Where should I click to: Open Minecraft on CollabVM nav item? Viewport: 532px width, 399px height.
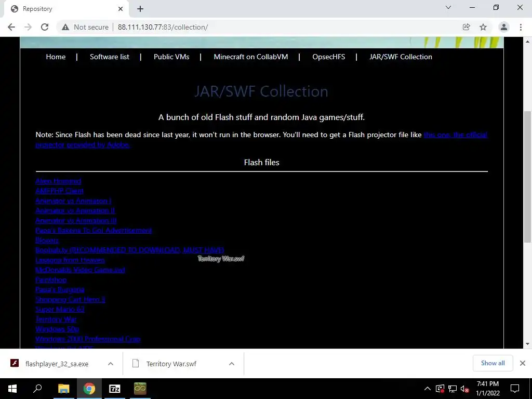click(x=251, y=57)
